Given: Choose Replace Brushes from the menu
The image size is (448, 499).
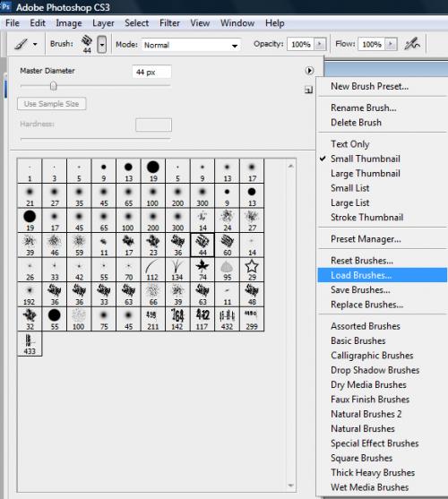Looking at the screenshot, I should pyautogui.click(x=382, y=305).
